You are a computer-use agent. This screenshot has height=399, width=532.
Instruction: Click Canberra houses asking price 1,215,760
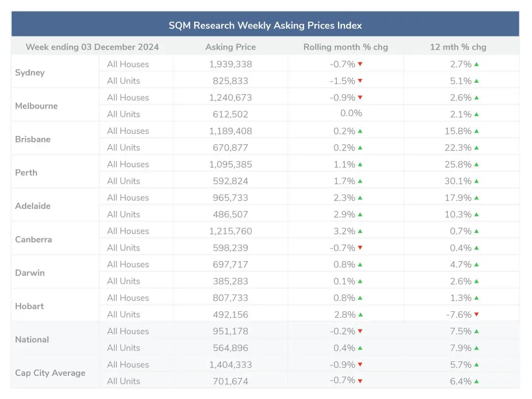pos(231,231)
